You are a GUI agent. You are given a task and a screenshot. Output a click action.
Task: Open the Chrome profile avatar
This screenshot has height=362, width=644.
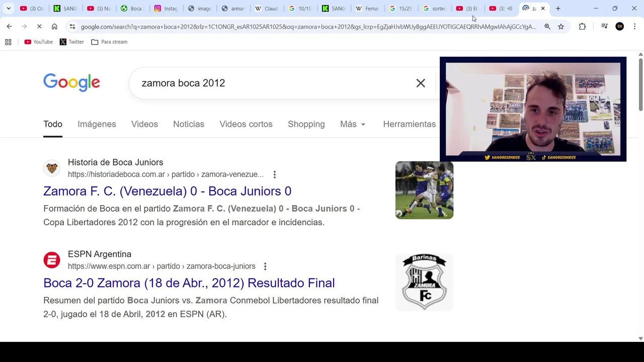(x=620, y=27)
